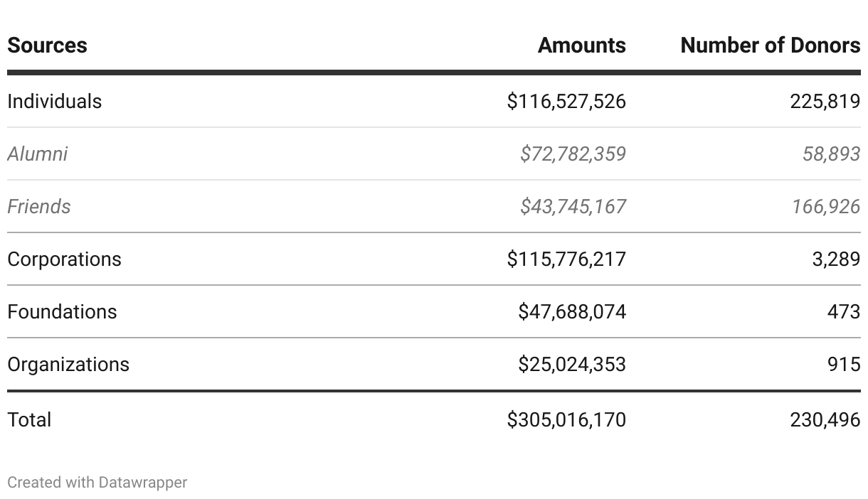868x499 pixels.
Task: Select the total donor count 230,496
Action: 825,419
